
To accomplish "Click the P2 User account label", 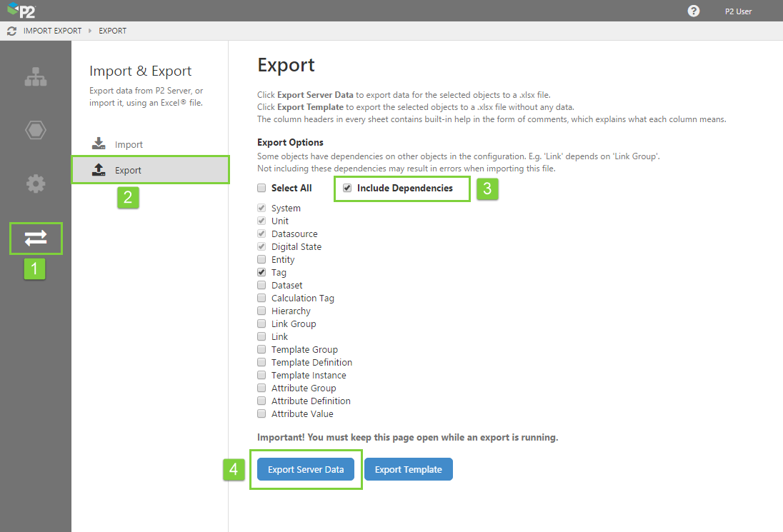I will [x=738, y=11].
